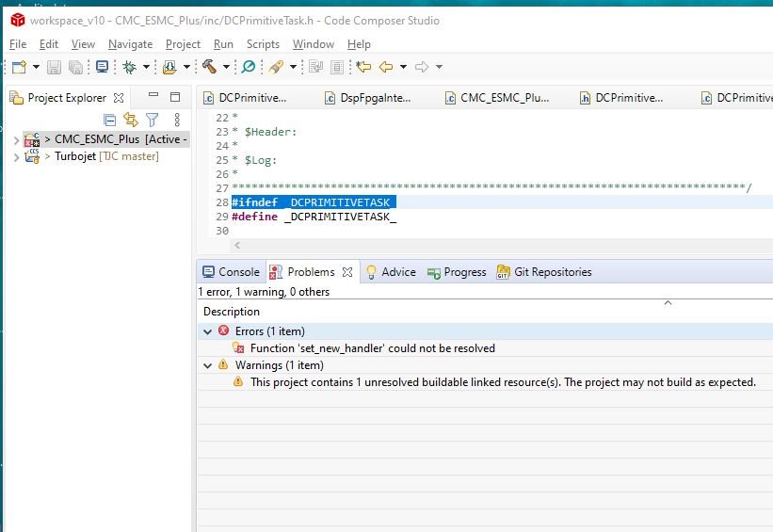
Task: Click the greyed double-page arrow toolbar icon
Action: (x=315, y=67)
